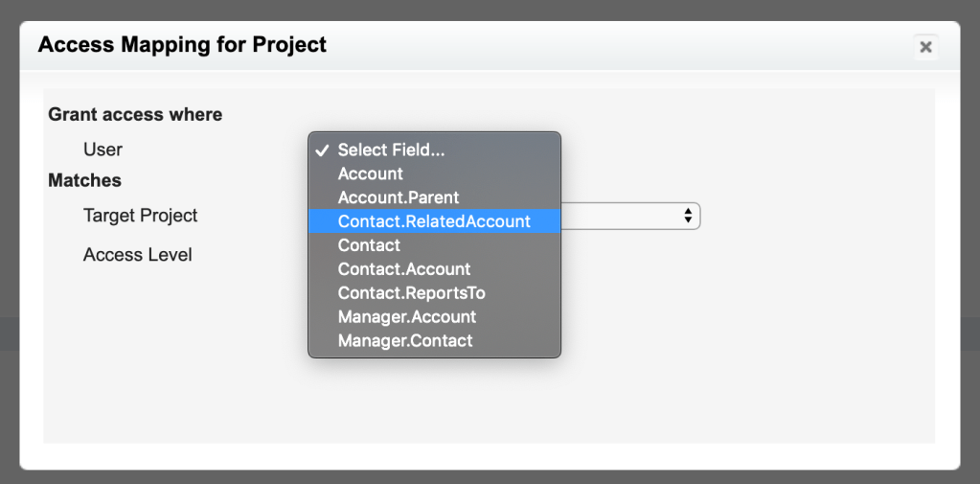Click the Grant access where heading
The width and height of the screenshot is (980, 484).
coord(135,114)
